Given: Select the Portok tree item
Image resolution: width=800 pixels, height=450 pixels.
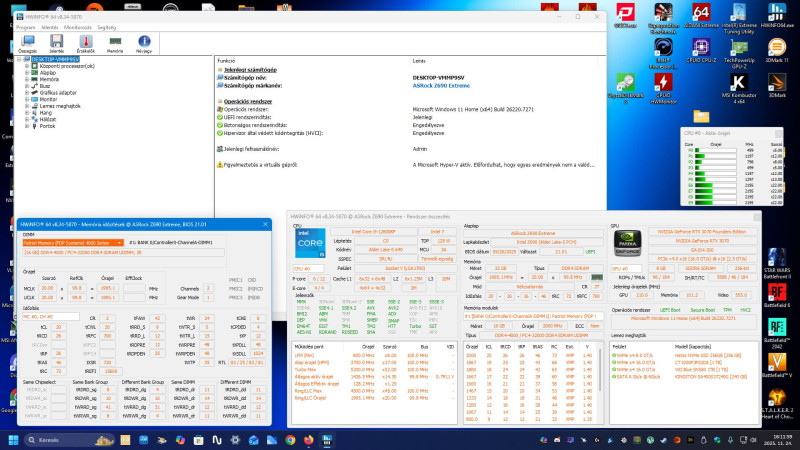Looking at the screenshot, I should (47, 126).
